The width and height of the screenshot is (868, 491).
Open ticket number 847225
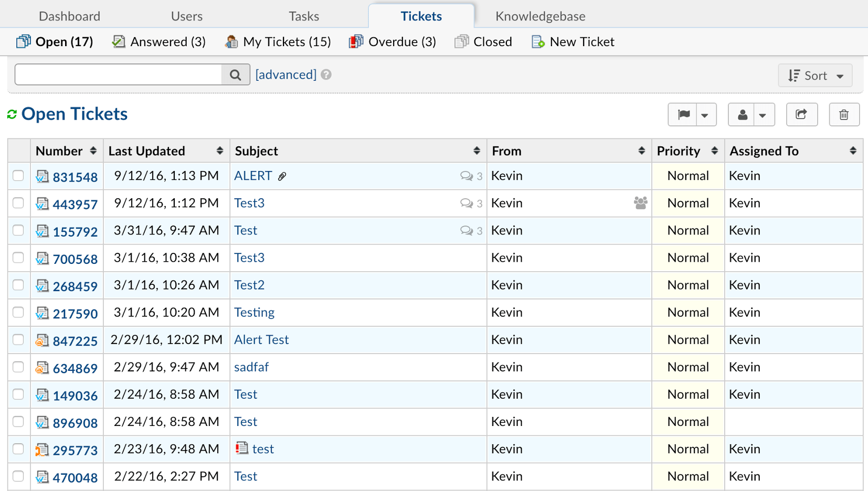click(75, 341)
